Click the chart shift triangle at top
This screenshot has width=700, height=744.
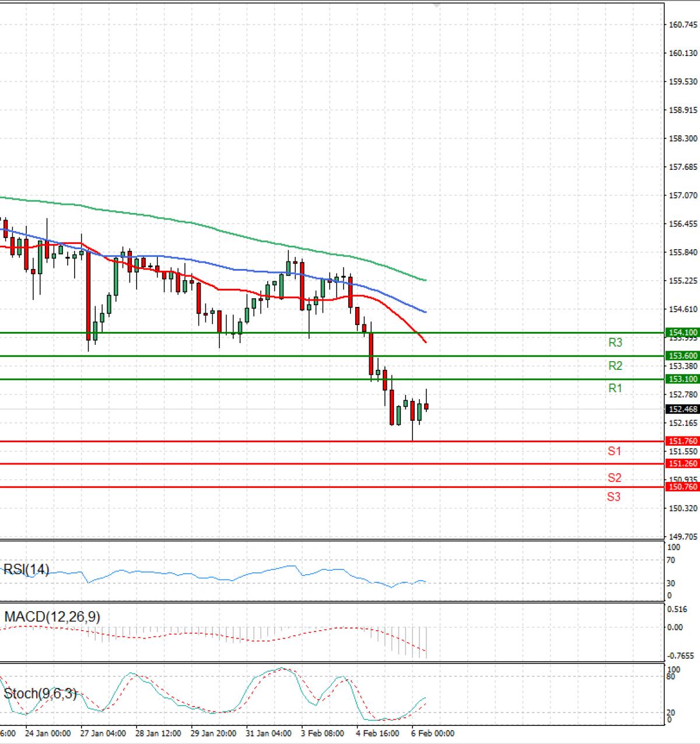click(x=437, y=6)
